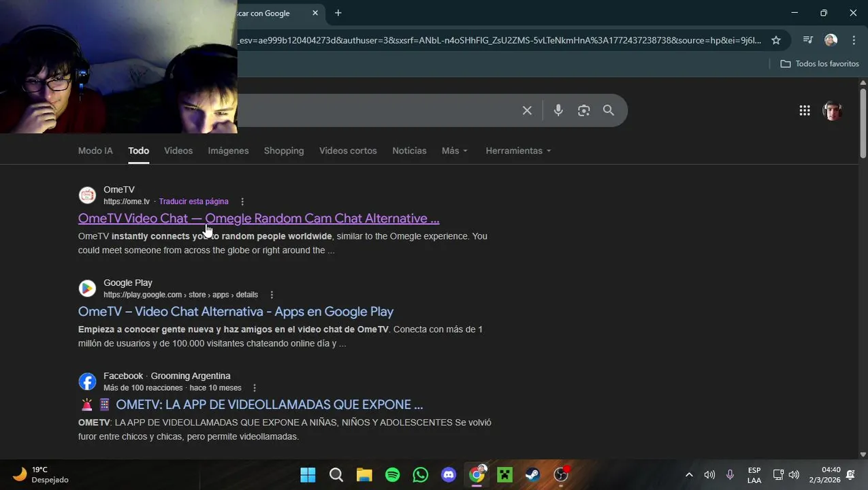The height and width of the screenshot is (490, 868).
Task: Switch to Imágenes results tab
Action: coord(228,150)
